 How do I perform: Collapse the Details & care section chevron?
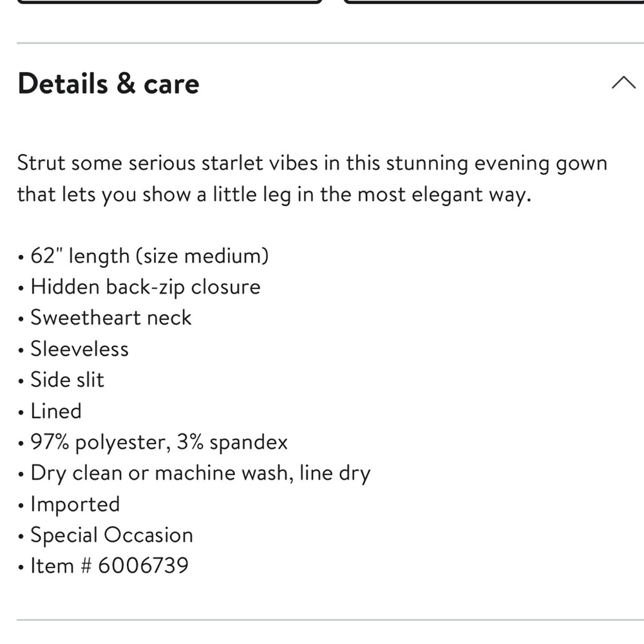[623, 82]
